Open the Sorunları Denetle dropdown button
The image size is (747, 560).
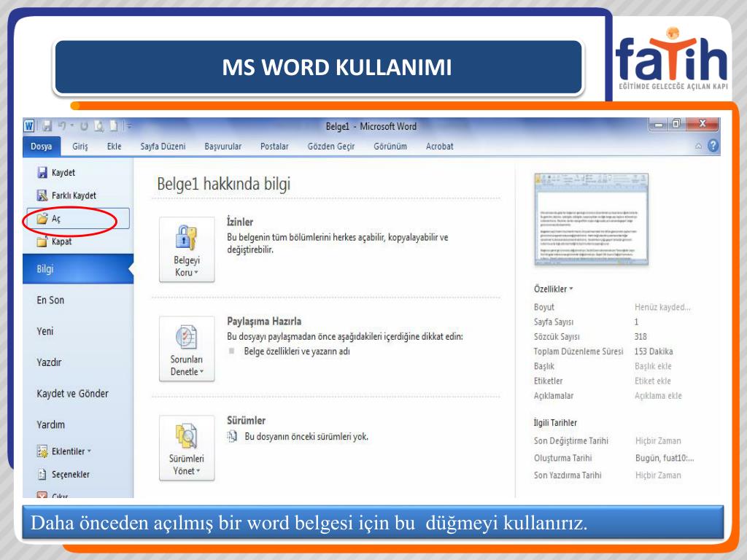(187, 349)
